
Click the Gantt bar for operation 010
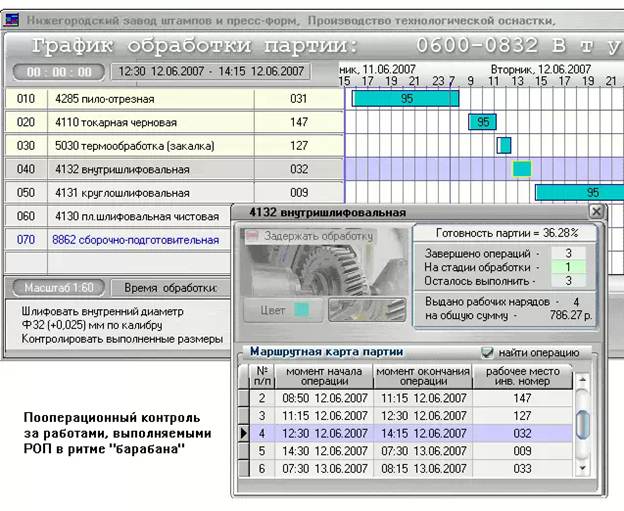pyautogui.click(x=406, y=98)
